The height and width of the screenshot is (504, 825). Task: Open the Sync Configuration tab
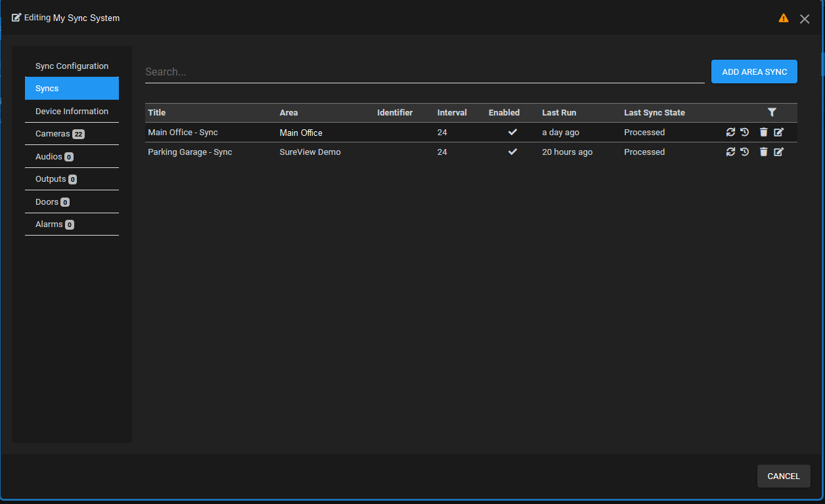coord(72,66)
